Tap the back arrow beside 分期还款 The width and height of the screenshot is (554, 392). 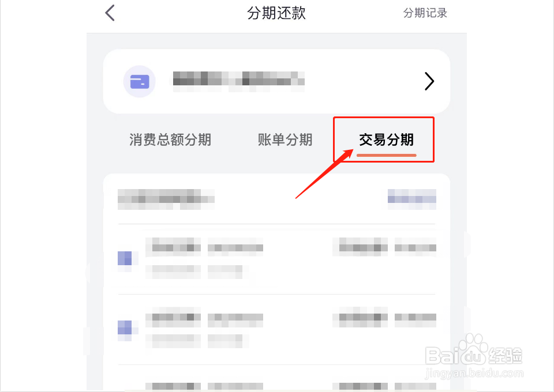coord(110,13)
